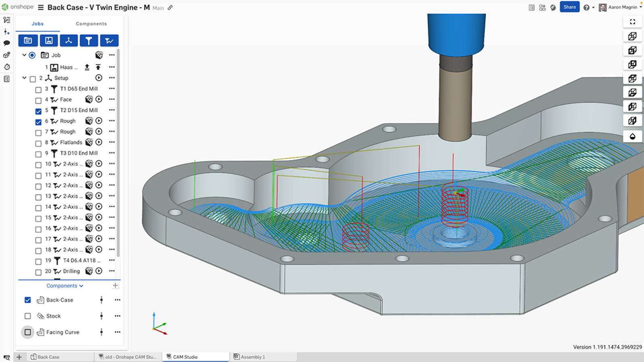
Task: Click the toolpath icon in Jobs toolbar
Action: point(109,41)
